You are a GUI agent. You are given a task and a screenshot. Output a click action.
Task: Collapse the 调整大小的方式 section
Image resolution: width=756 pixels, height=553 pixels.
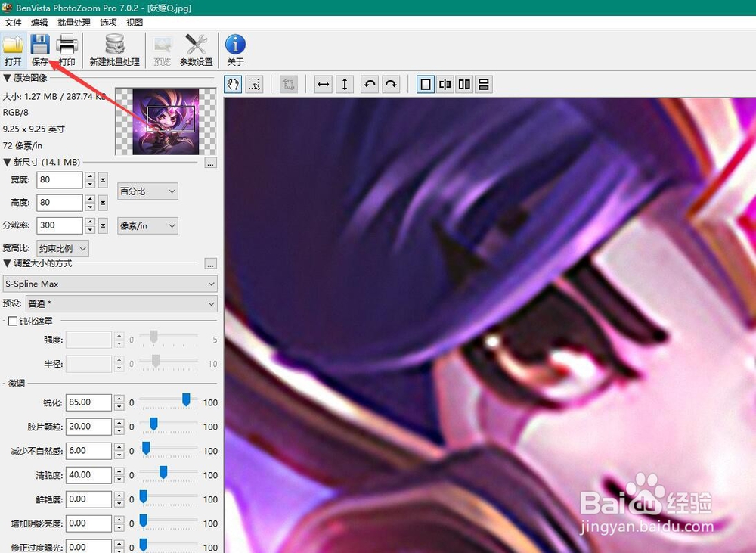(8, 263)
